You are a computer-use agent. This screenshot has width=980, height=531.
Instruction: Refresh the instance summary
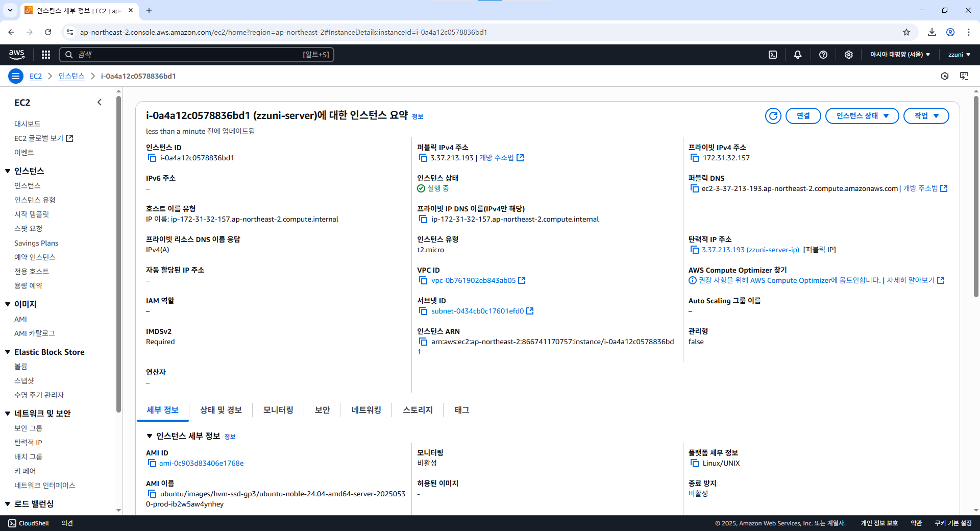(773, 116)
